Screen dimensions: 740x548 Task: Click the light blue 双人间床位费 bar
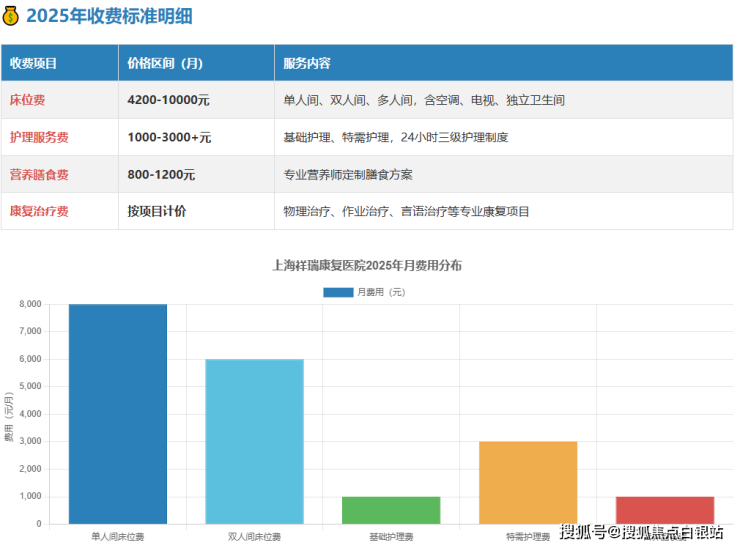tap(254, 441)
